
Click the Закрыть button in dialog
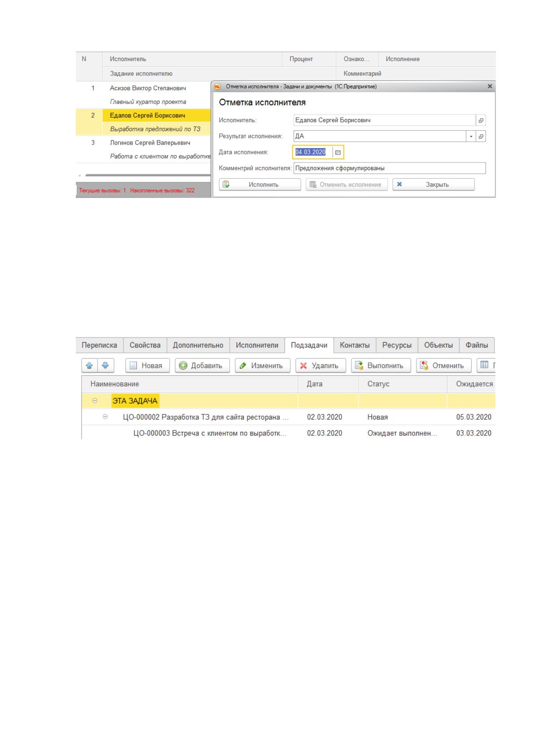tap(433, 185)
